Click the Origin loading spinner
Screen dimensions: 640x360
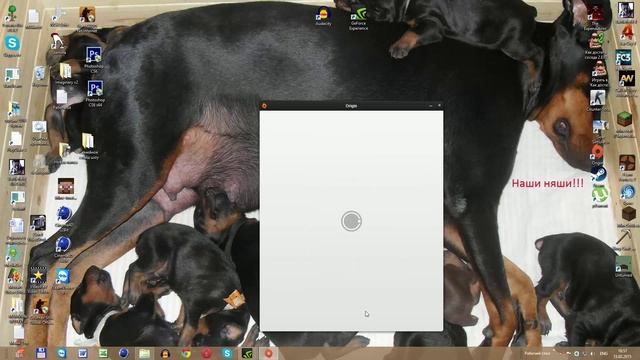point(351,221)
